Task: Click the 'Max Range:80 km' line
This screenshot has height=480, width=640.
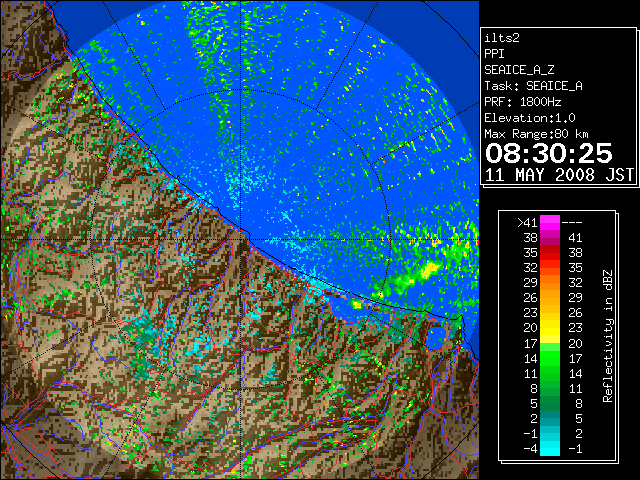Action: pyautogui.click(x=536, y=134)
